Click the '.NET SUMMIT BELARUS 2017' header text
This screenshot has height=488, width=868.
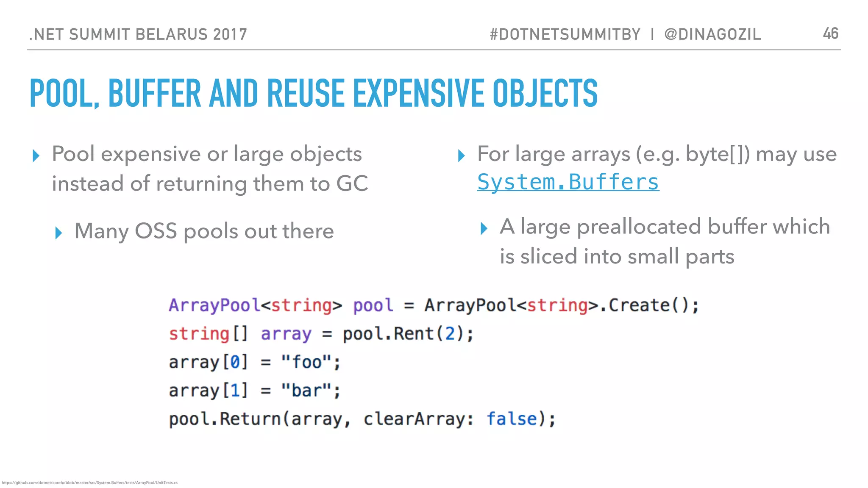click(x=138, y=34)
